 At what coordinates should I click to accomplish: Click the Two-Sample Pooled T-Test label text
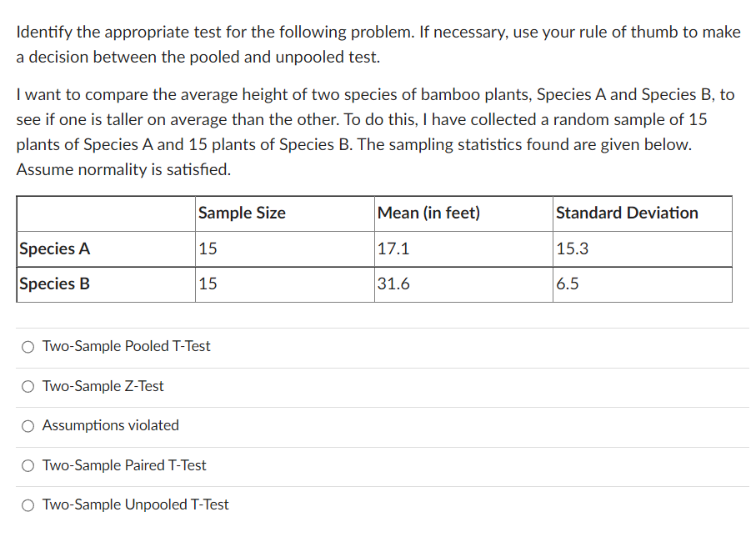(x=125, y=347)
